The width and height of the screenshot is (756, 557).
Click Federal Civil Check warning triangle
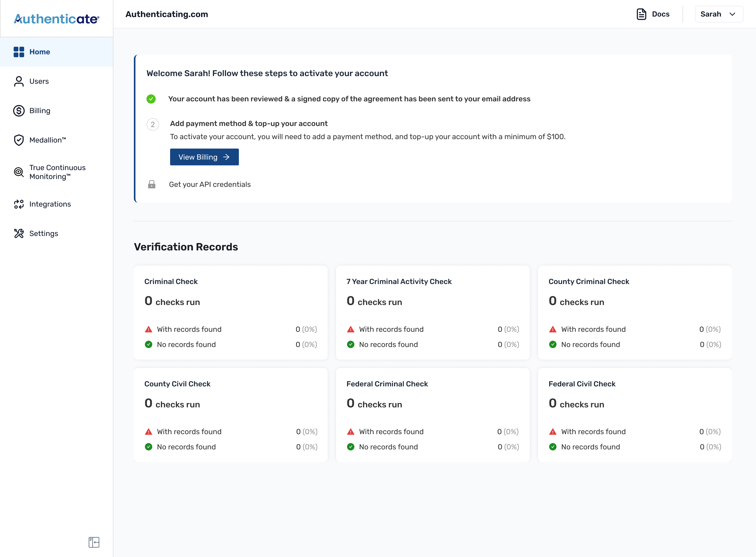553,432
